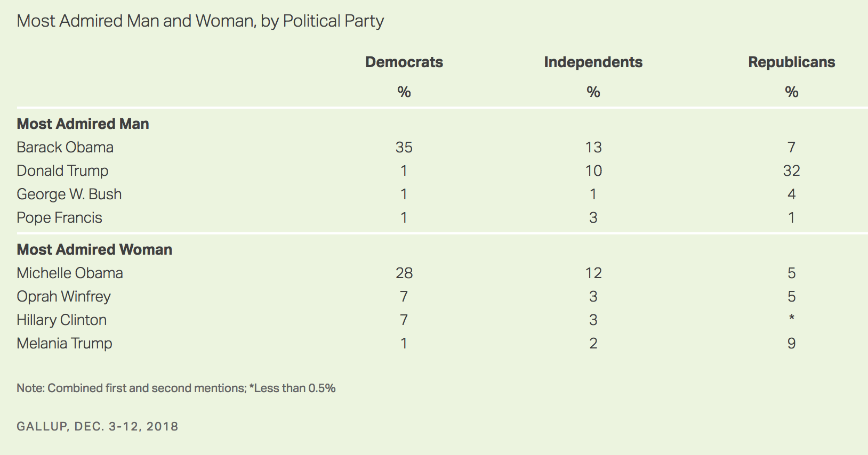Click the Most Admired Woman section heading

(x=94, y=249)
